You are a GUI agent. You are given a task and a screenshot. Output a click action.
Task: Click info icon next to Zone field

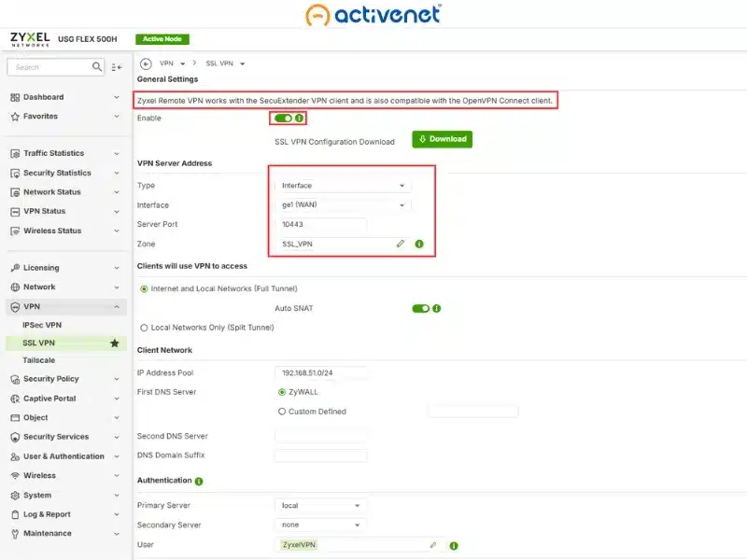coord(419,244)
